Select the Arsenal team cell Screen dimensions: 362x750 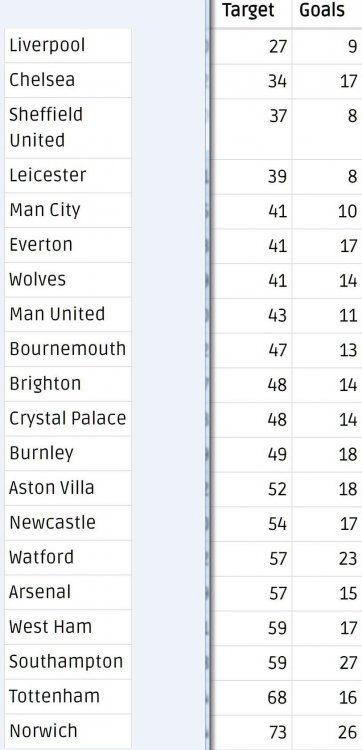[67, 592]
